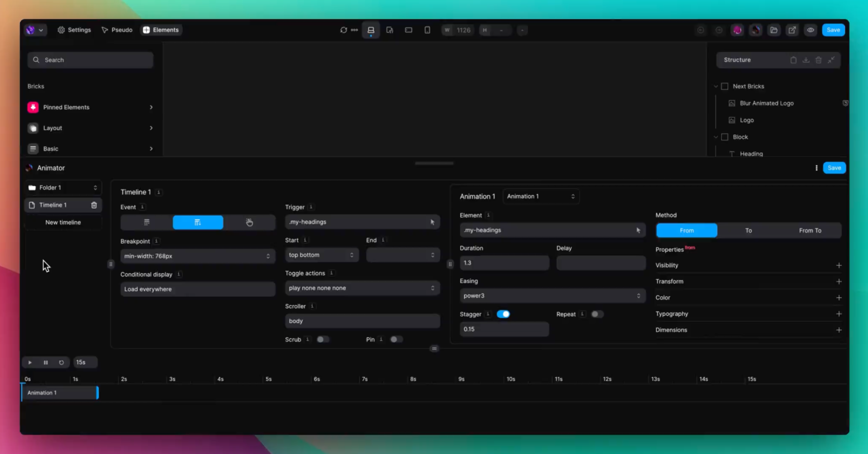This screenshot has height=454, width=868.
Task: Switch method to the To tab
Action: (748, 231)
